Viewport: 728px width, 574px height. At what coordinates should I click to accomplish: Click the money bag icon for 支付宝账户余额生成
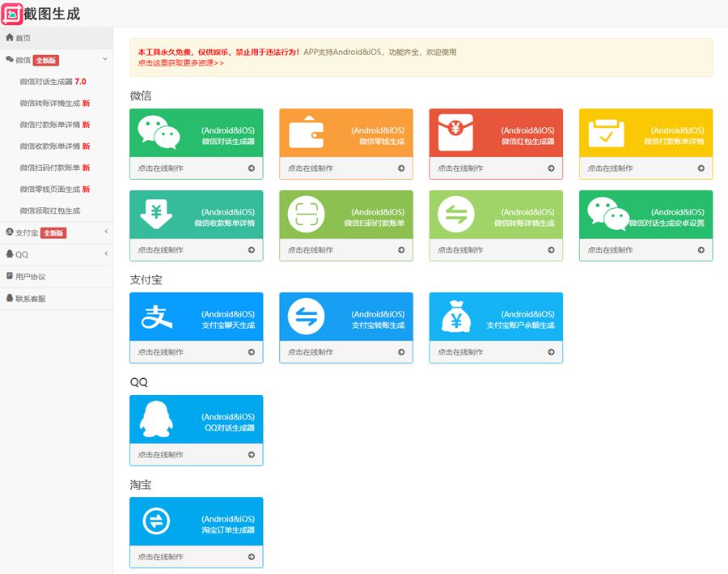455,316
